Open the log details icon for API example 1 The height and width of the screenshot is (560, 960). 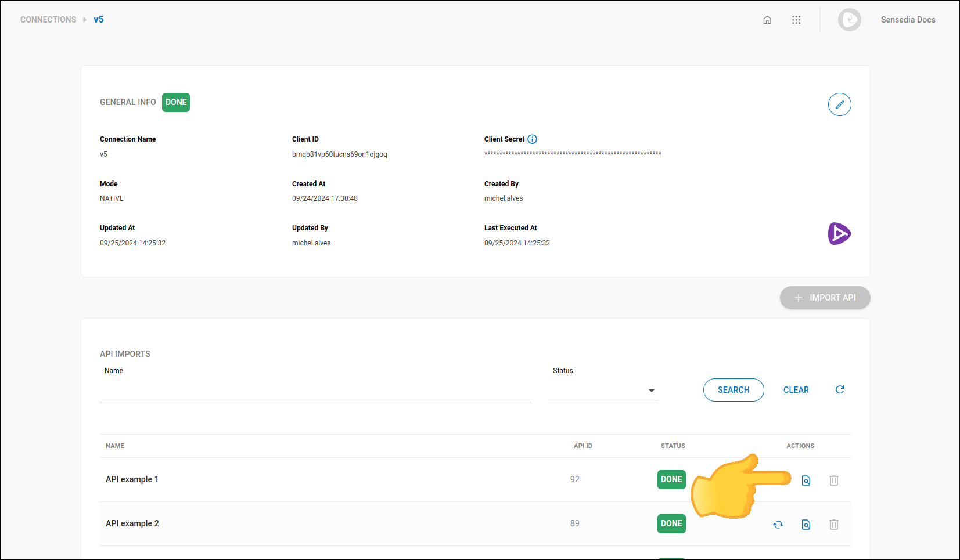pyautogui.click(x=806, y=480)
